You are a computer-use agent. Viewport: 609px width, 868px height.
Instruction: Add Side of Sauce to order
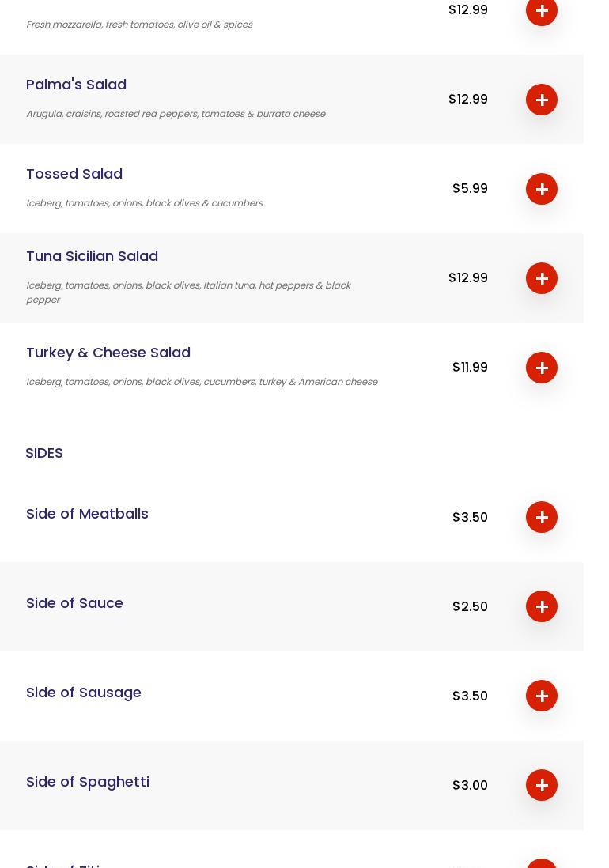tap(542, 606)
